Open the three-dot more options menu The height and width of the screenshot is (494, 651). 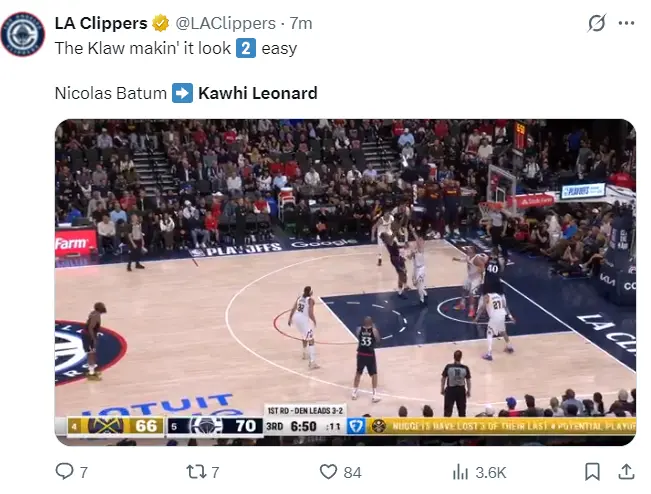626,23
